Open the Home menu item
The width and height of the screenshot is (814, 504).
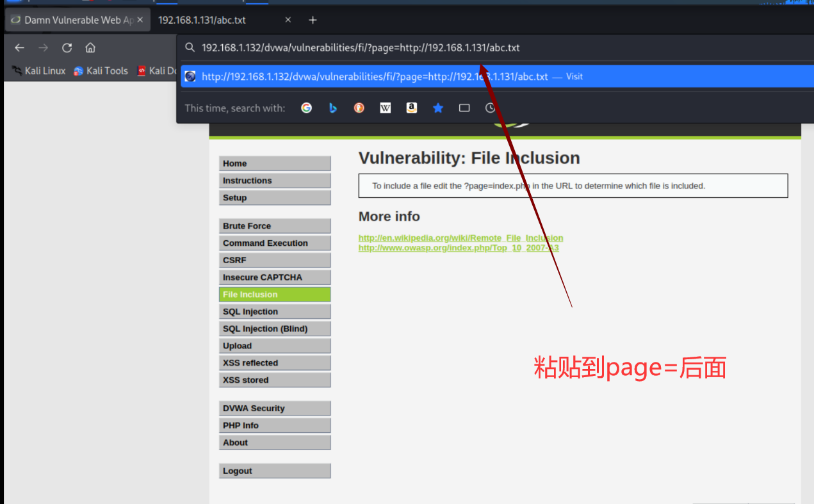coord(275,163)
